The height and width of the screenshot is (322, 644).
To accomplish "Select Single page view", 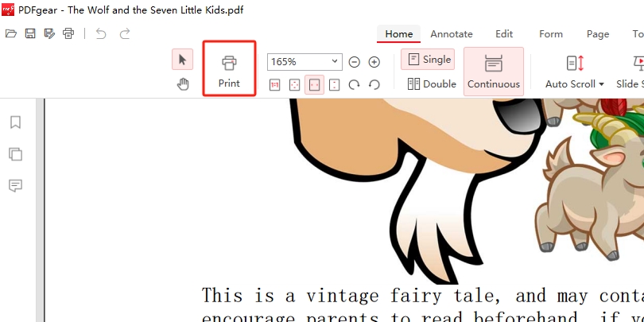I will [428, 60].
